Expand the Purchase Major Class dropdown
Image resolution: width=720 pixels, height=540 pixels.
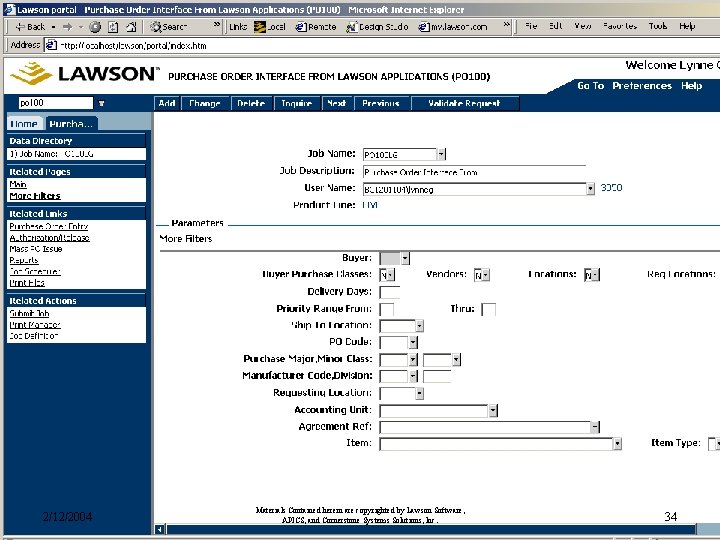click(x=413, y=360)
